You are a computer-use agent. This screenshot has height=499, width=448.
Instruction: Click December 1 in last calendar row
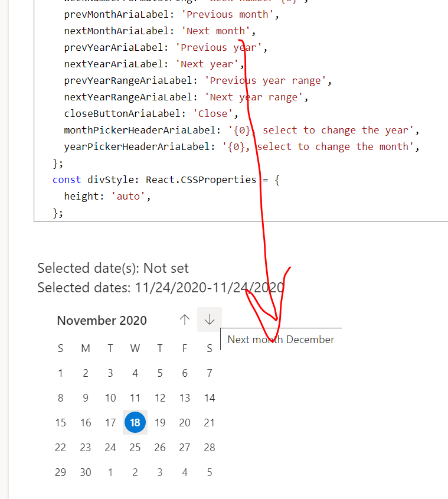click(x=110, y=472)
